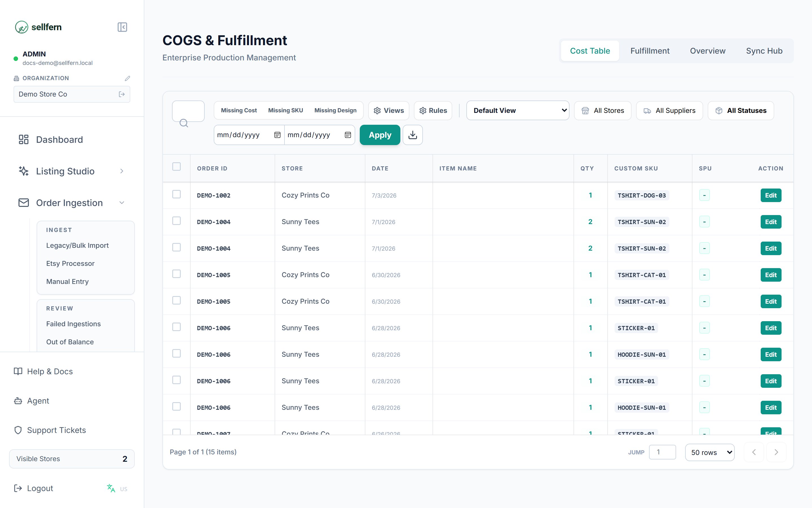Screen dimensions: 812x508
Task: Click the Agent robot icon
Action: [x=18, y=401]
